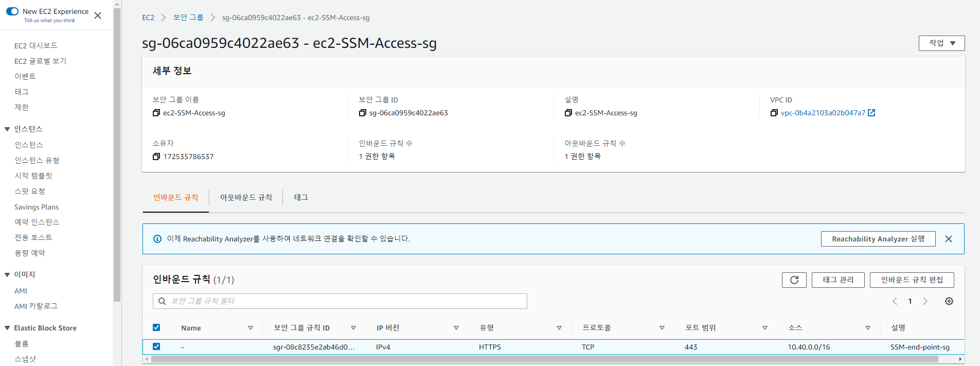Click source value 10.40.0.0/16
980x366 pixels.
(x=809, y=347)
